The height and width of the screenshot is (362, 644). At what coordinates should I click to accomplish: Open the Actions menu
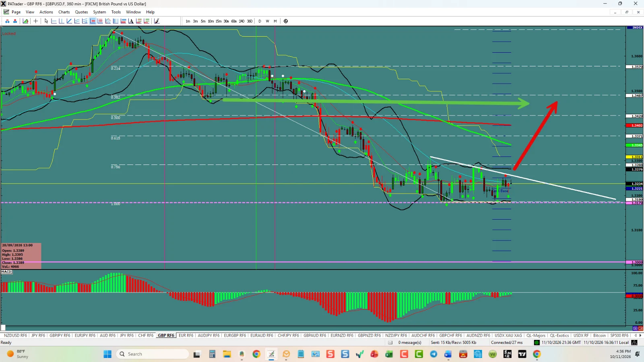tap(46, 12)
